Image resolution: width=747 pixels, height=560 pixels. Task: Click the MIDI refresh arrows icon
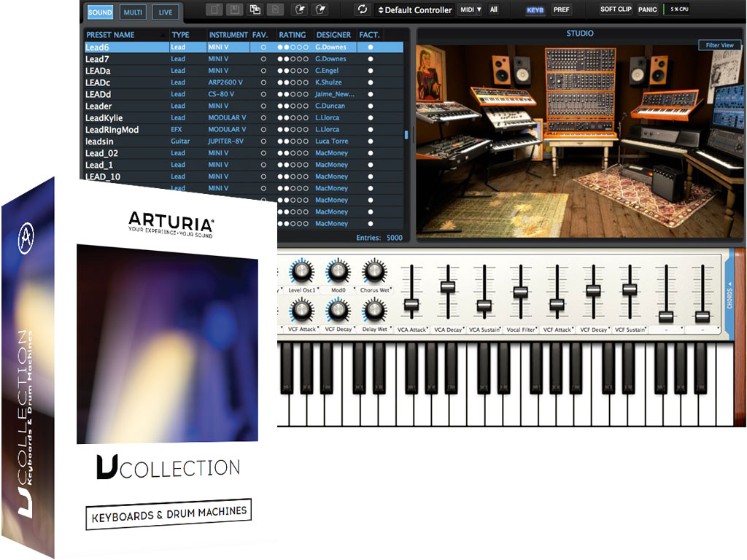[x=362, y=10]
